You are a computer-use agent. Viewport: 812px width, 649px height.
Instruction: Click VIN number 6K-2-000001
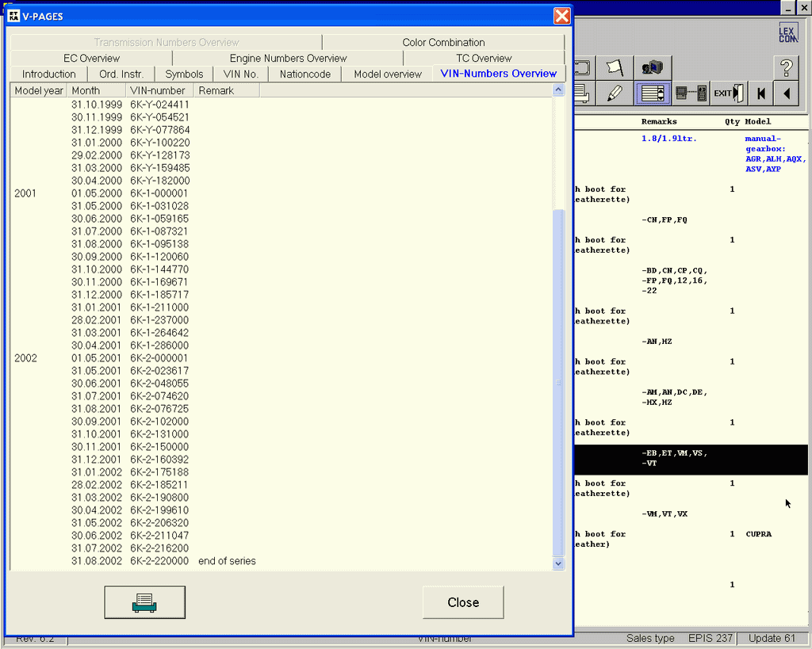point(159,358)
